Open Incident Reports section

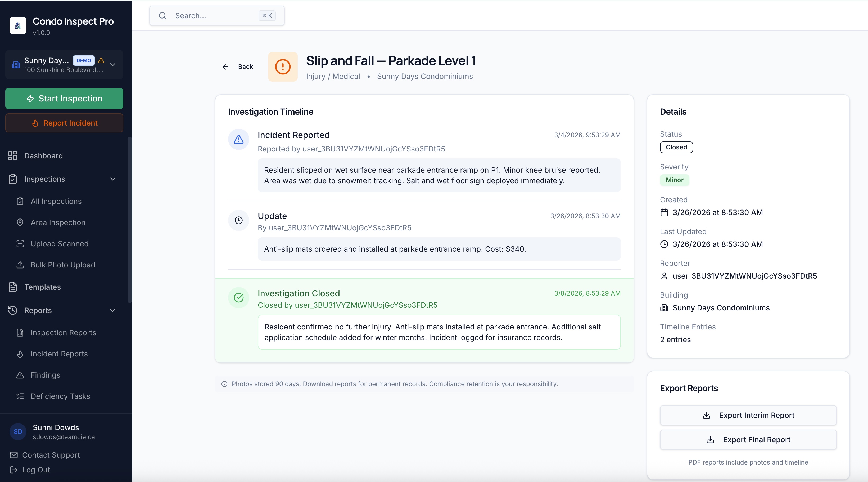click(59, 354)
